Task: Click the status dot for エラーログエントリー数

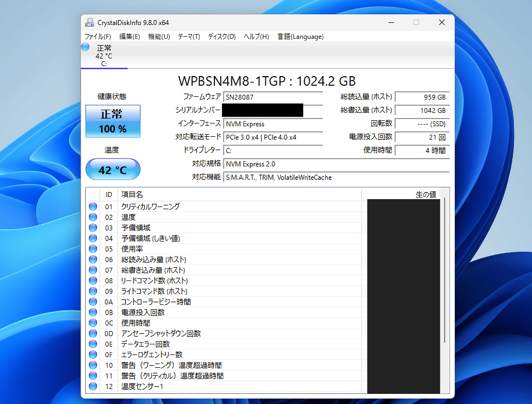Action: [93, 354]
